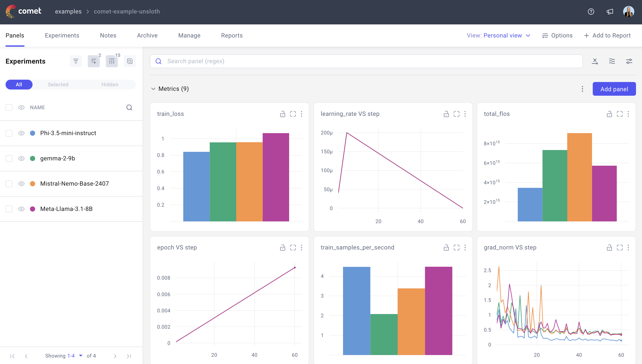Click the smoothing waves icon
Image resolution: width=642 pixels, height=364 pixels.
click(612, 61)
